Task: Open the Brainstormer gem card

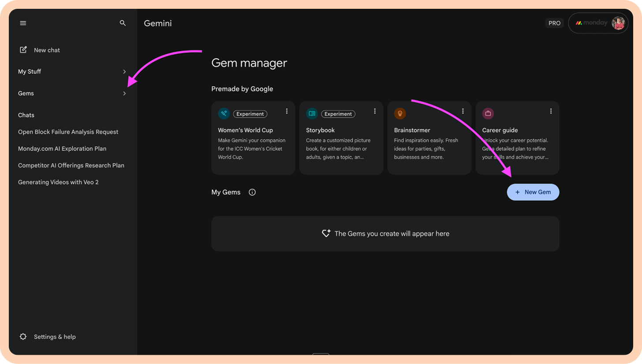Action: tap(429, 138)
